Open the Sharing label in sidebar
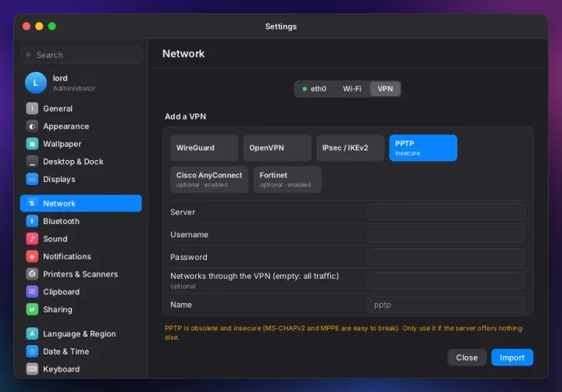 pos(57,309)
